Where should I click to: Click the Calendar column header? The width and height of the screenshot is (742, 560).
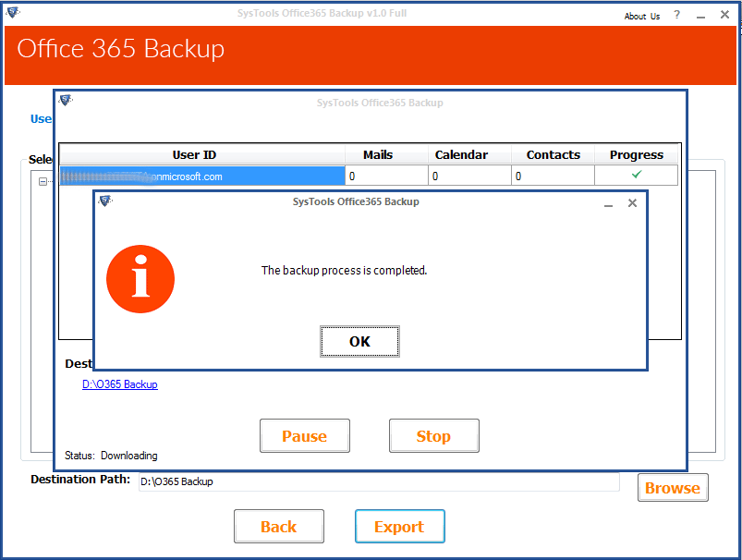pos(470,155)
